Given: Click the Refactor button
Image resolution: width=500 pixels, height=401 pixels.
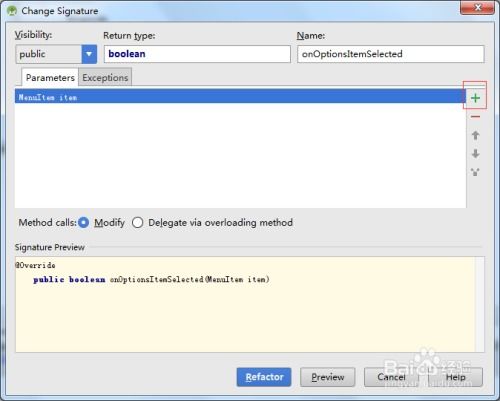Looking at the screenshot, I should [x=264, y=377].
